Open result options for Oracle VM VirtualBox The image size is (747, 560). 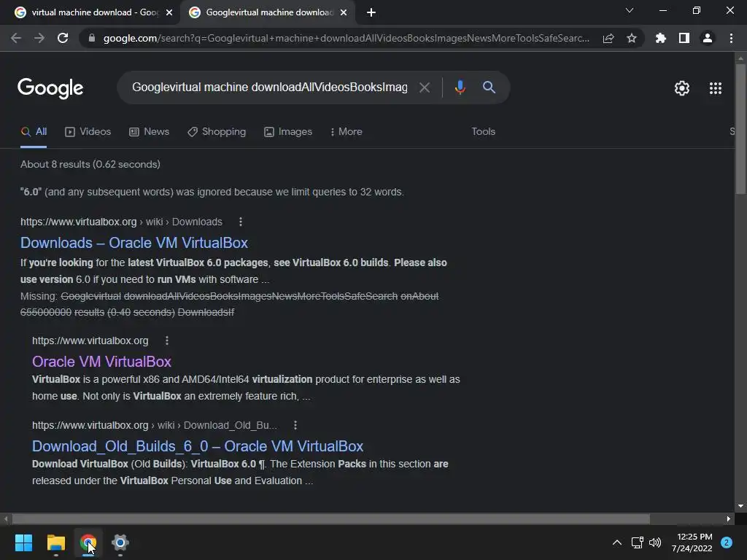167,341
